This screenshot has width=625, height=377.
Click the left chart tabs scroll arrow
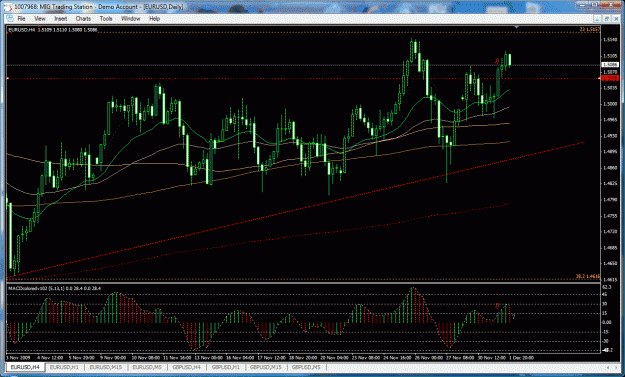607,367
